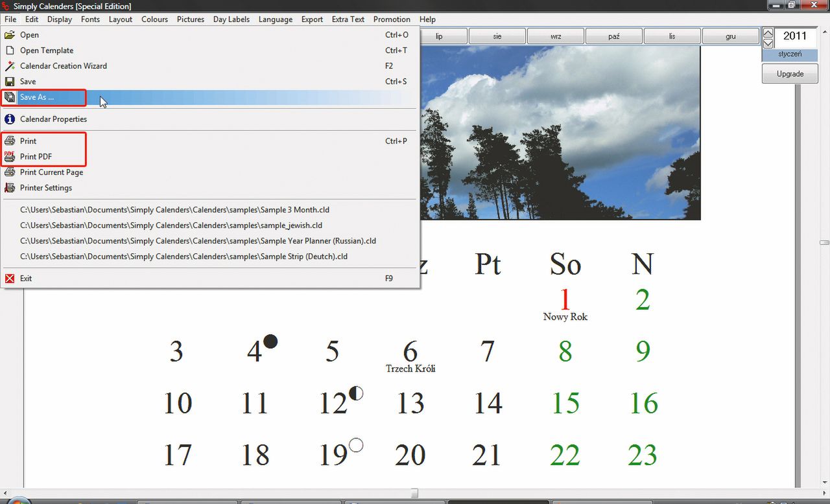
Task: Click the full moon icon on day 4
Action: (x=270, y=341)
